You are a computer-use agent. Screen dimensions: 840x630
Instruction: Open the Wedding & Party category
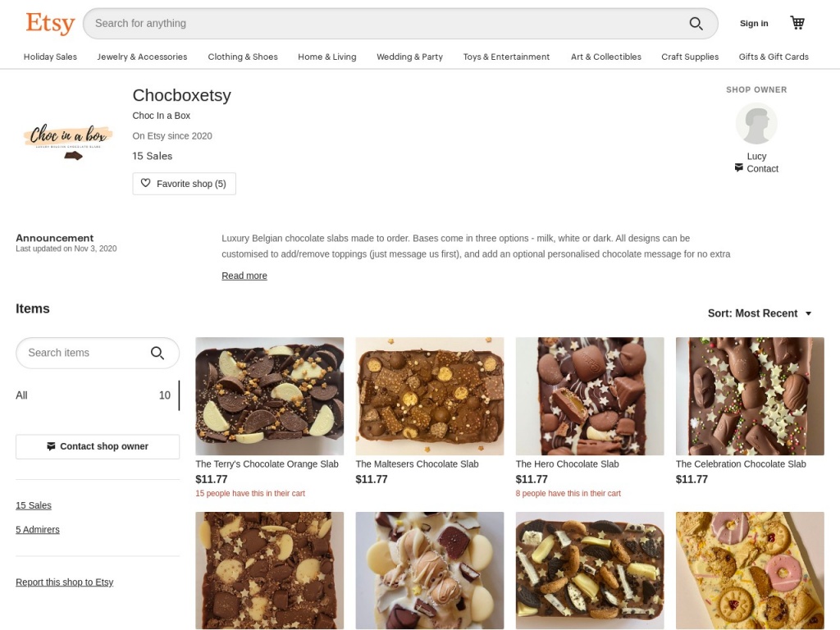[409, 57]
